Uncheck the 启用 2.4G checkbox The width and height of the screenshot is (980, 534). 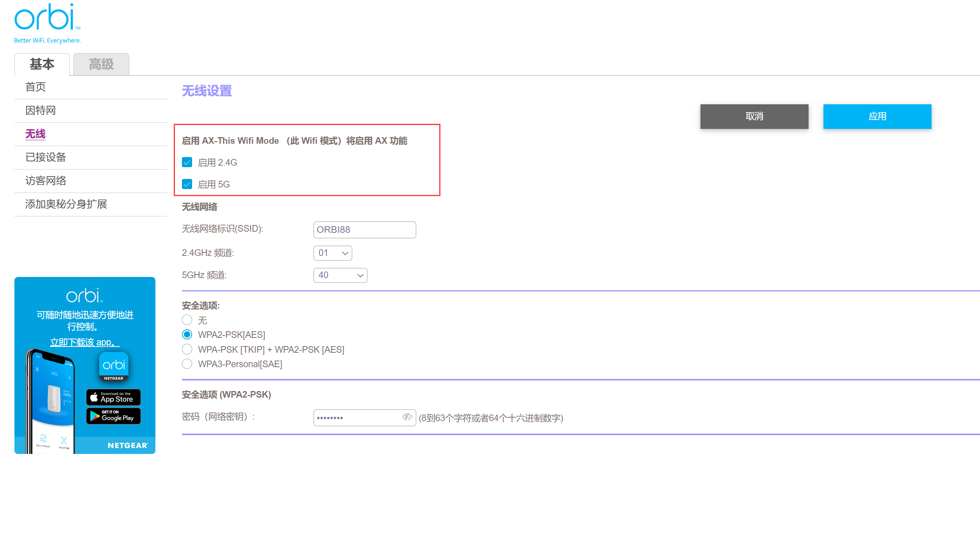187,162
